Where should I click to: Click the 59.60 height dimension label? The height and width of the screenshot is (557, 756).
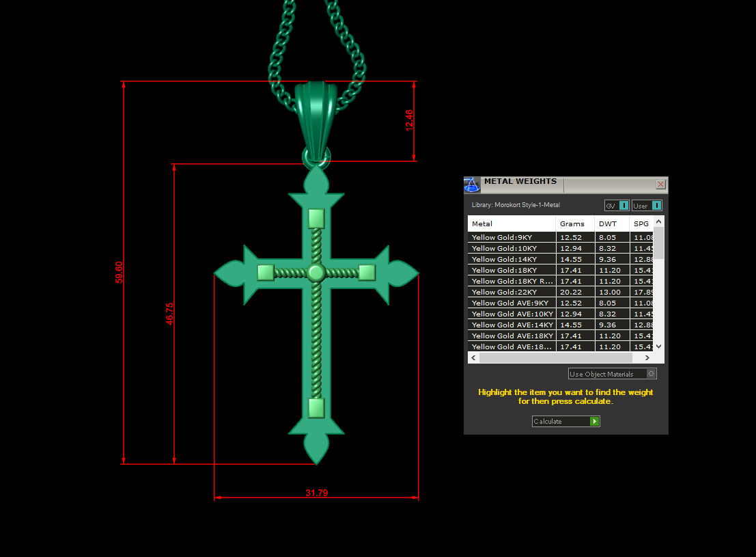pos(119,272)
